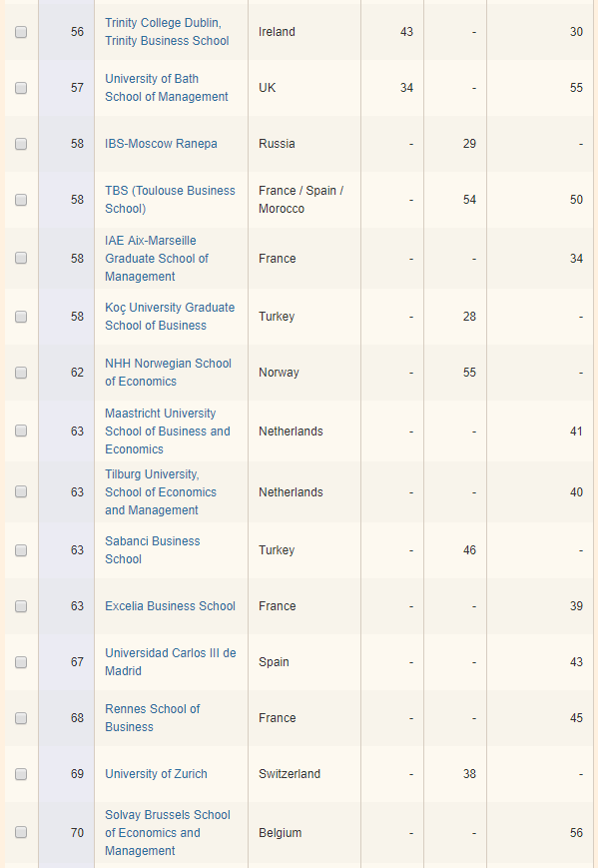Visit Tilburg University School of Economics link
This screenshot has height=868, width=598.
pyautogui.click(x=161, y=491)
